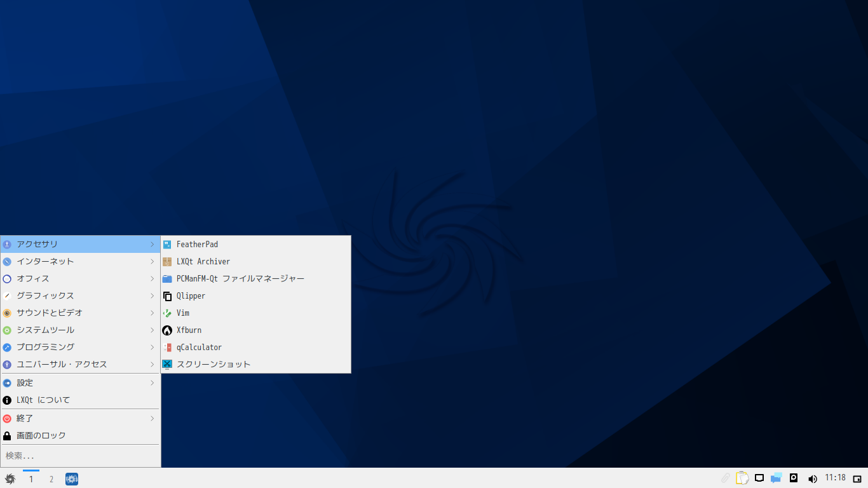Select the ユニバーサル・アクセス menu label
Screen dimensions: 868x488
click(62, 364)
